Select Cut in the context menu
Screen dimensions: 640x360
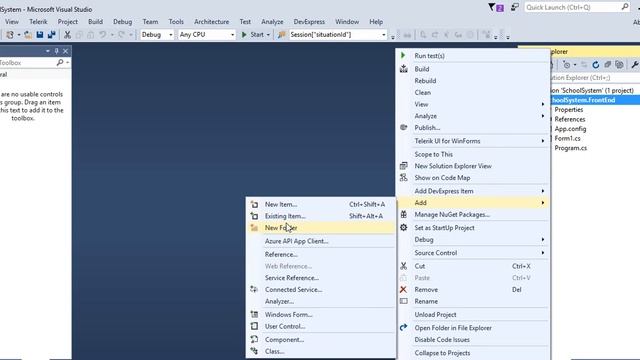pyautogui.click(x=473, y=266)
